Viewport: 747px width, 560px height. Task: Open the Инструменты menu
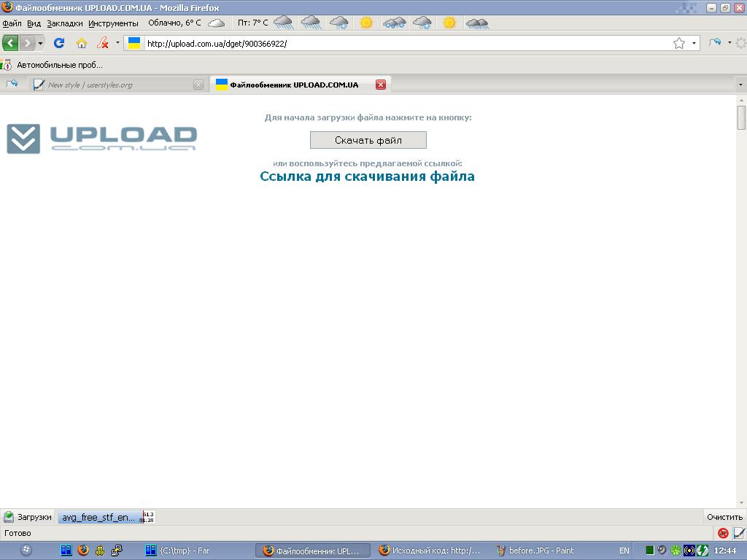(x=113, y=23)
